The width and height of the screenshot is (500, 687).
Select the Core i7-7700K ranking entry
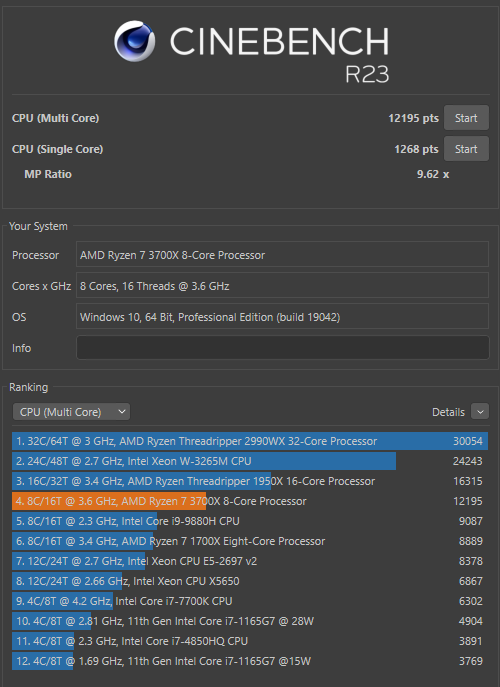tap(250, 601)
